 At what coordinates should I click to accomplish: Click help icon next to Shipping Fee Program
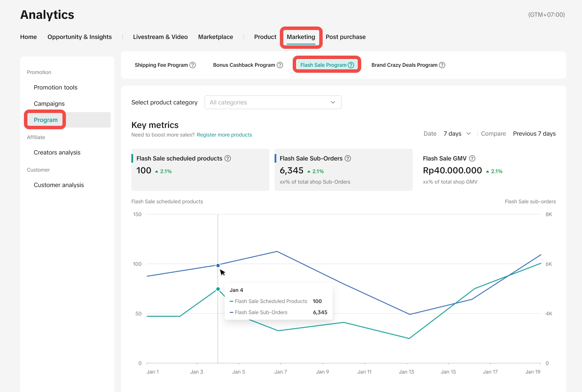(x=193, y=65)
